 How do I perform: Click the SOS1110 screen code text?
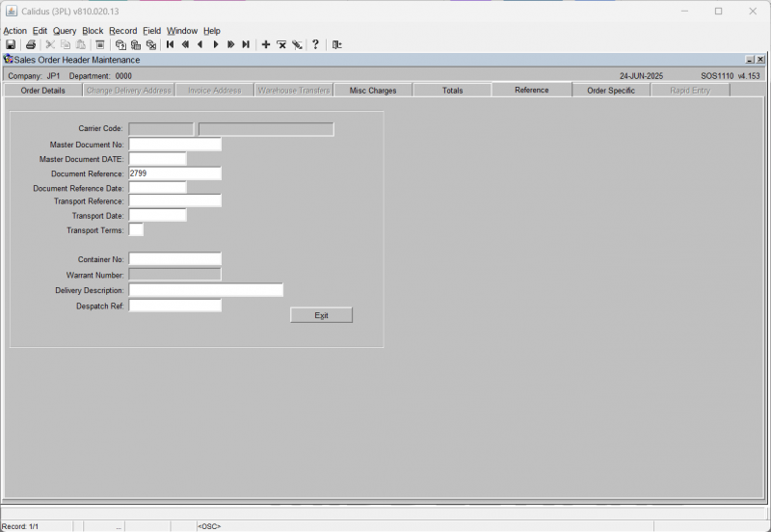pos(717,76)
